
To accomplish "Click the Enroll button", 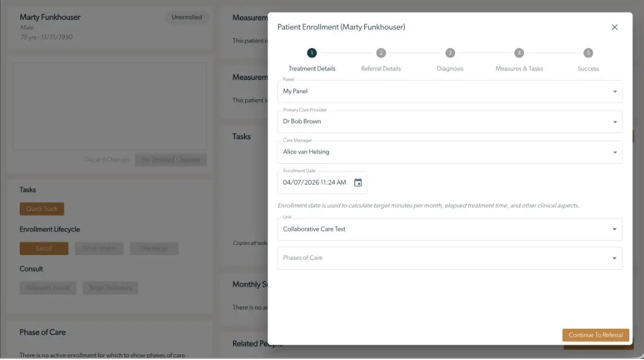I will pos(44,248).
